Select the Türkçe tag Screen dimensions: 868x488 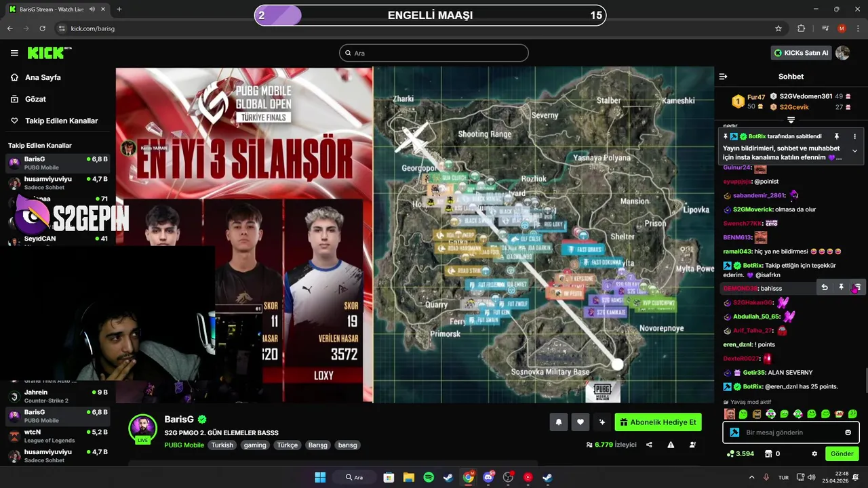[x=287, y=445]
